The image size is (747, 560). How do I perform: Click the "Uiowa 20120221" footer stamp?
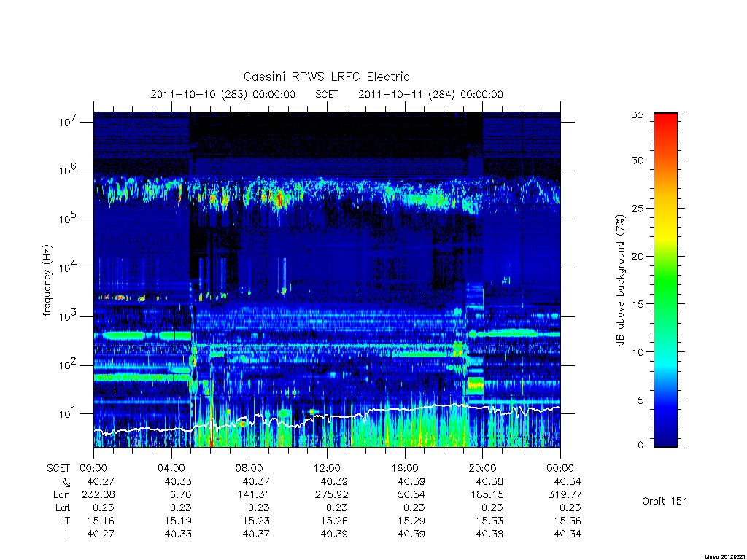coord(724,556)
